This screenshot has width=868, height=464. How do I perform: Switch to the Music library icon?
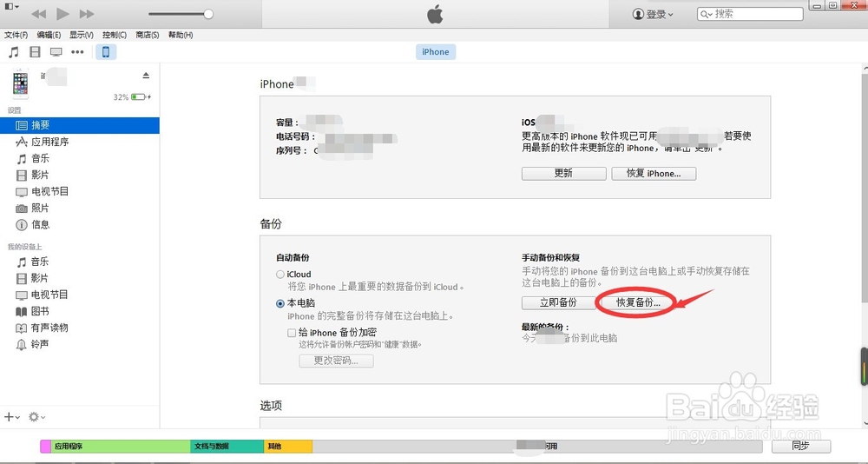14,52
